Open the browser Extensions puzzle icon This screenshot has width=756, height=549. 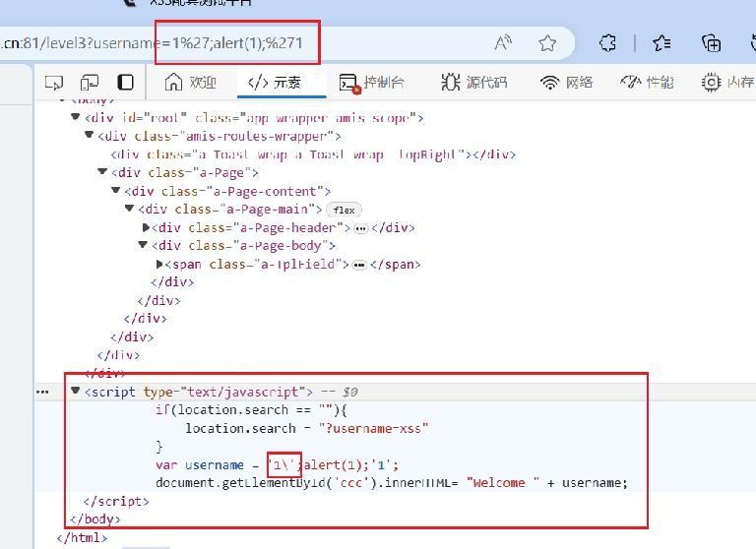coord(607,43)
